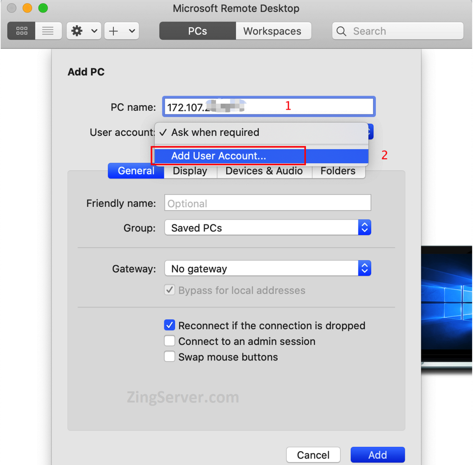Switch to grid view icon
This screenshot has height=465, width=476.
(22, 31)
